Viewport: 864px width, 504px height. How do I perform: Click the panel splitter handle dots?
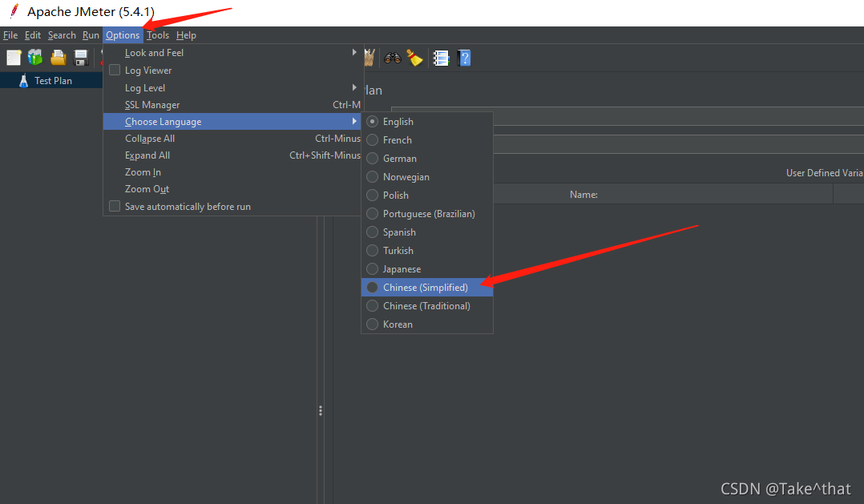click(x=320, y=411)
